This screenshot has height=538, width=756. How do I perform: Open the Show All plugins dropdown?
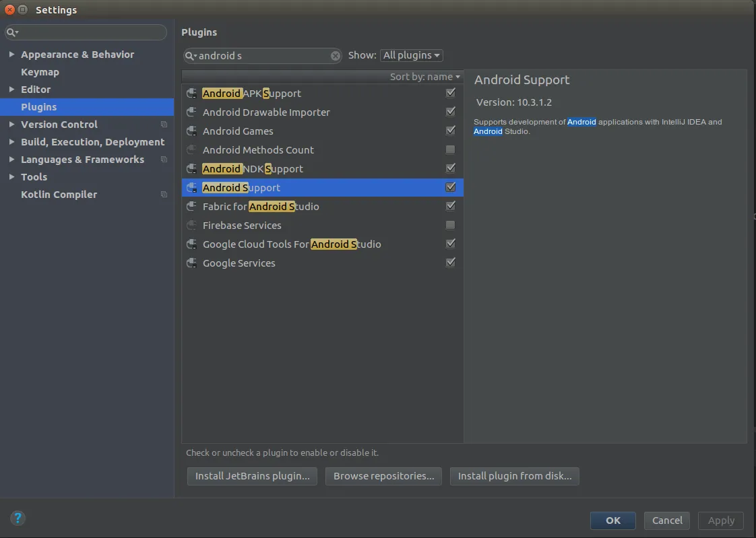point(411,56)
